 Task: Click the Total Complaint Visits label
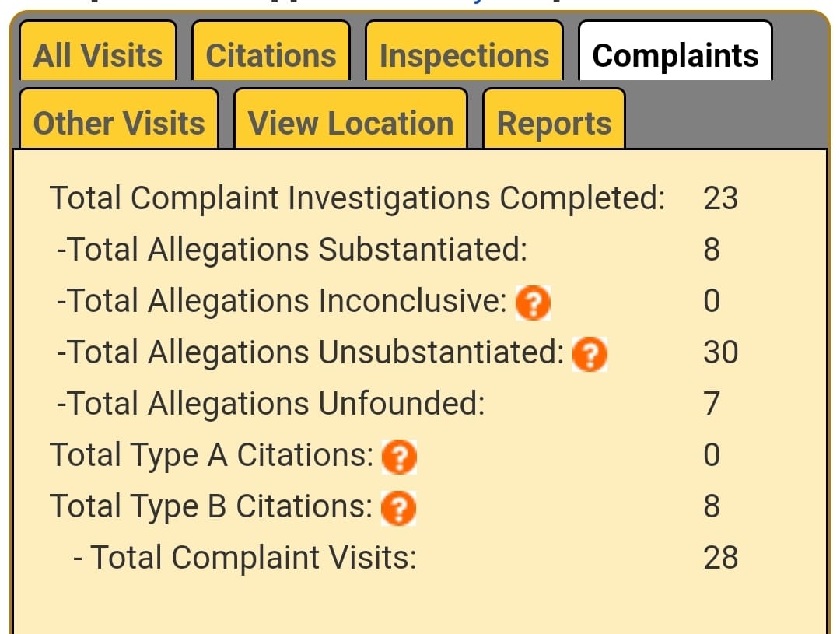[x=245, y=558]
